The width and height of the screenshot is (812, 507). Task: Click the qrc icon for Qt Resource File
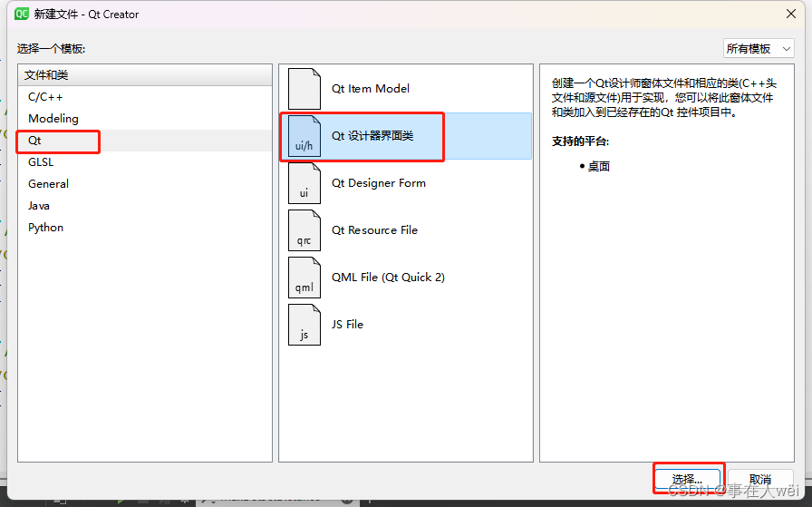point(304,230)
